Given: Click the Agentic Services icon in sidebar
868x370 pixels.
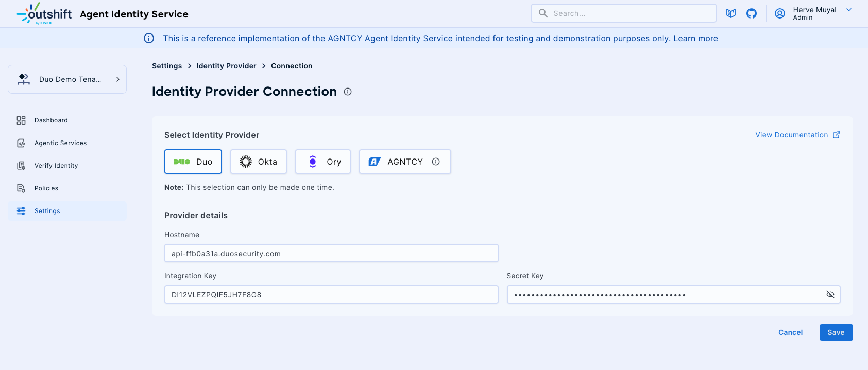Looking at the screenshot, I should click(x=21, y=143).
